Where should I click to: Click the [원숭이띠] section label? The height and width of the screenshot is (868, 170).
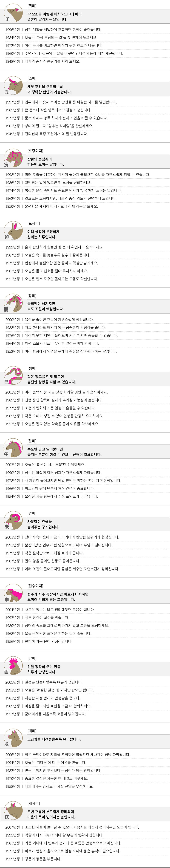point(35,586)
